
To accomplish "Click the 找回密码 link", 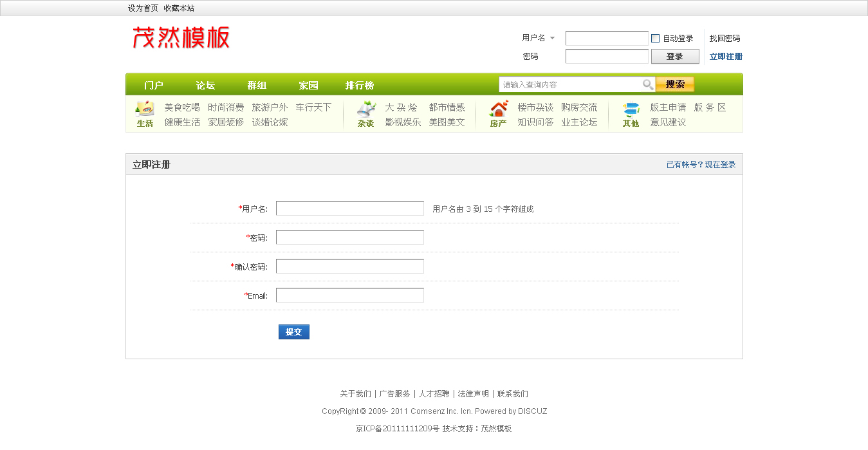I will tap(725, 39).
